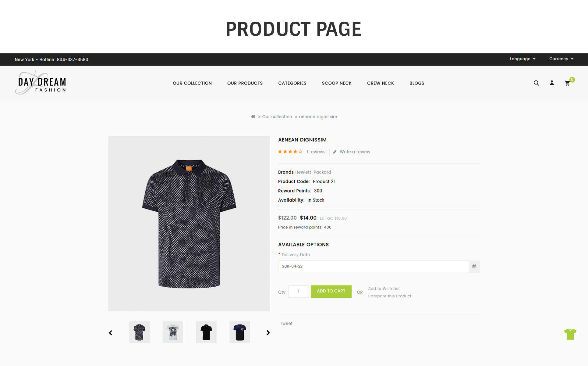The width and height of the screenshot is (588, 366).
Task: Expand the Currency dropdown
Action: point(561,59)
